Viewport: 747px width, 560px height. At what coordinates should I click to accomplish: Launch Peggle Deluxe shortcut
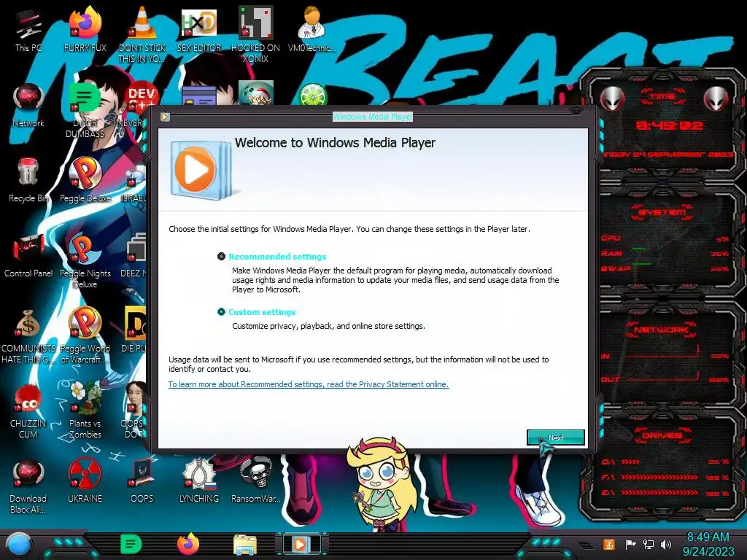pos(85,180)
